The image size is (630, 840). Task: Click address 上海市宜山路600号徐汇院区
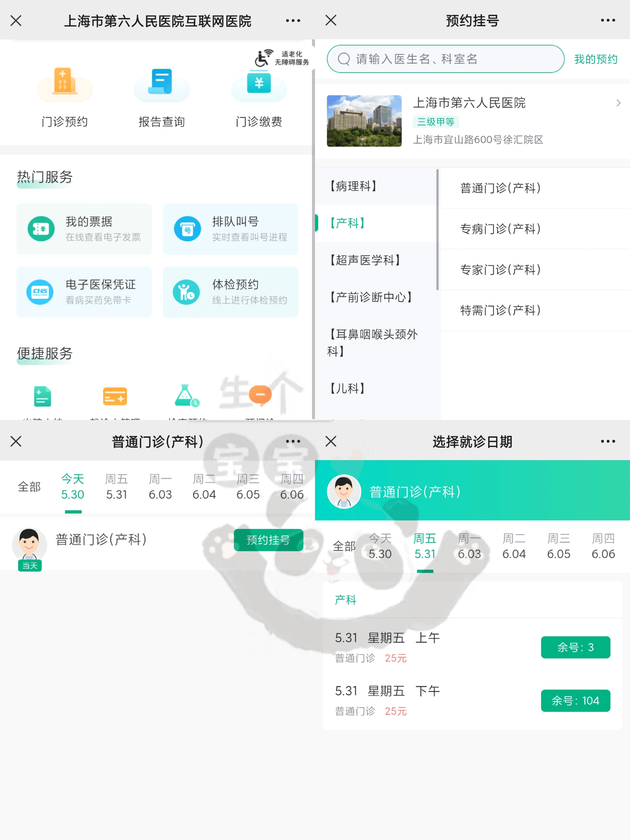coord(478,140)
